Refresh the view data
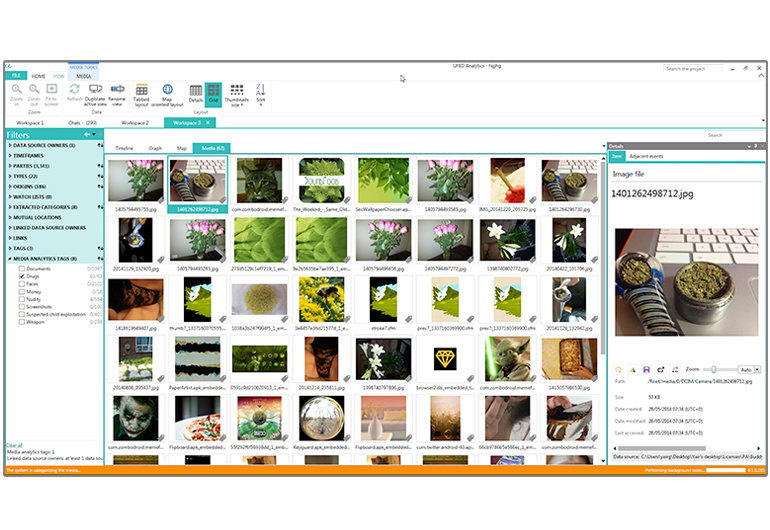Viewport: 770px width, 530px height. pos(75,92)
